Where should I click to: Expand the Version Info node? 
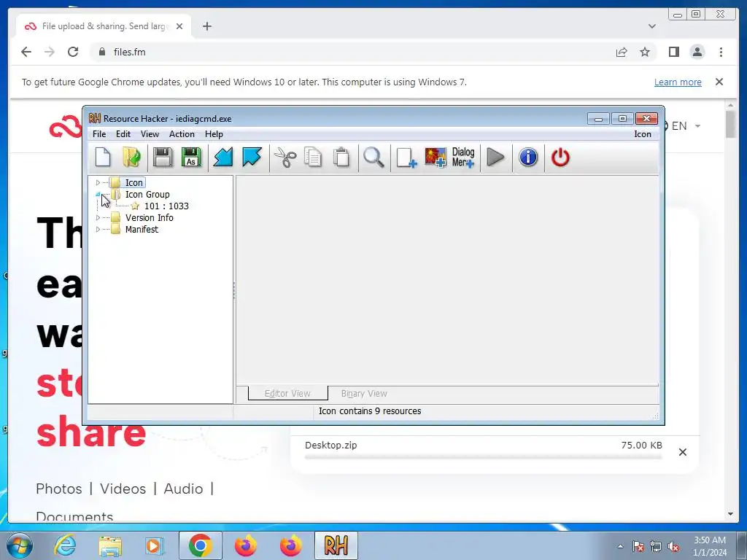98,217
